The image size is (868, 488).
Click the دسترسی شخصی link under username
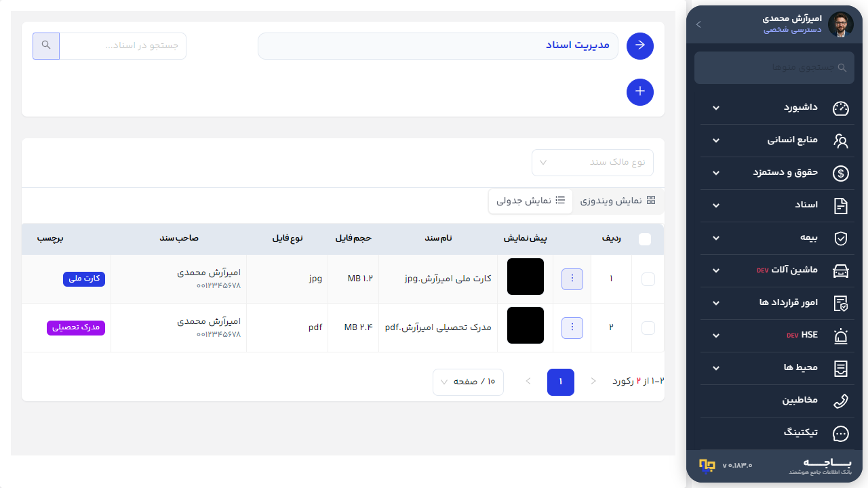[793, 30]
